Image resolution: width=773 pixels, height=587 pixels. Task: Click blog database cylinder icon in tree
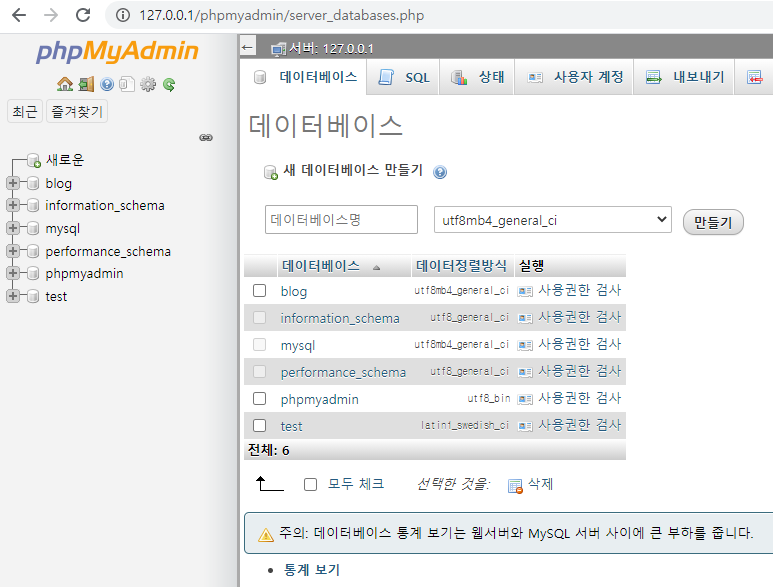(33, 183)
